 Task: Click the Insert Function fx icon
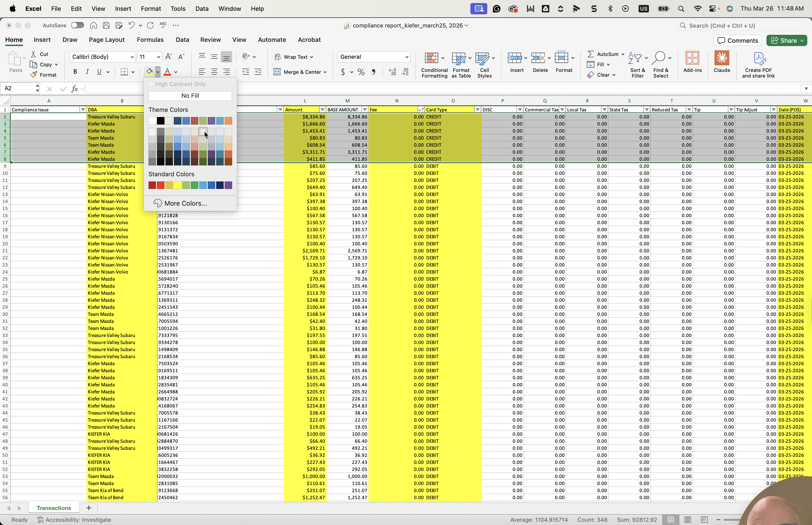coord(75,89)
